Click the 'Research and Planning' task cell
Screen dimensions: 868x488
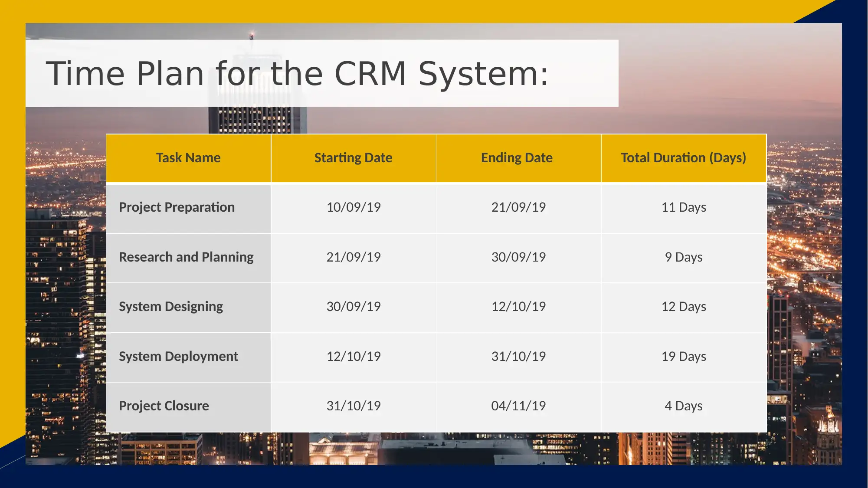188,258
